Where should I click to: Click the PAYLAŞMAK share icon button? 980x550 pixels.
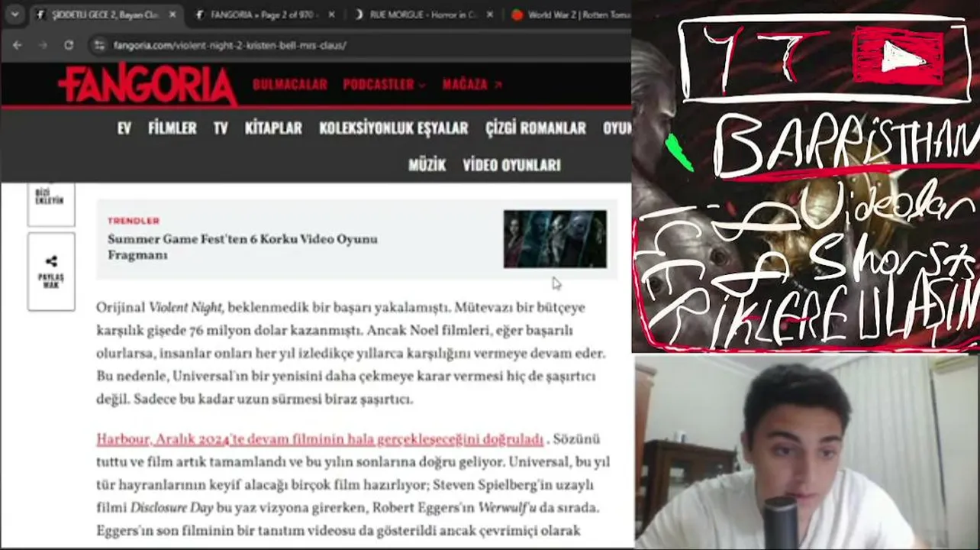(51, 272)
